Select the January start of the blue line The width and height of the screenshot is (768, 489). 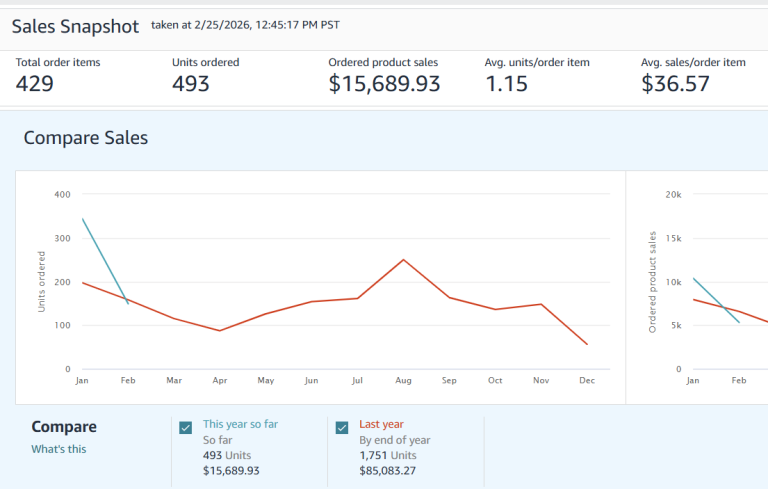tap(82, 218)
